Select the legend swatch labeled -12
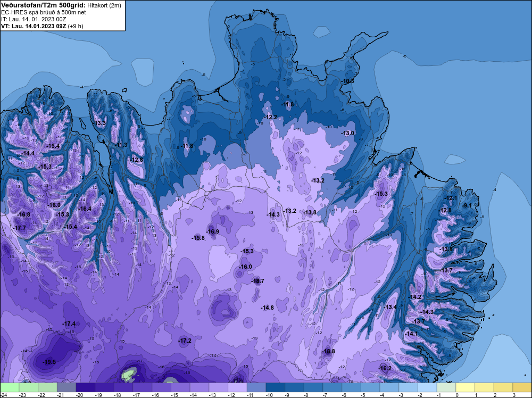Screen dimensions: 532x398 (x=237, y=387)
